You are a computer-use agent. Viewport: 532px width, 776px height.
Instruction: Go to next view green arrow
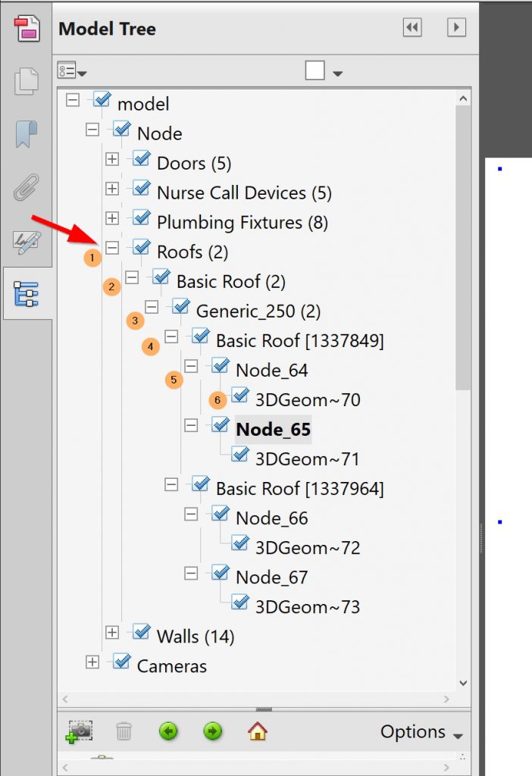coord(213,731)
